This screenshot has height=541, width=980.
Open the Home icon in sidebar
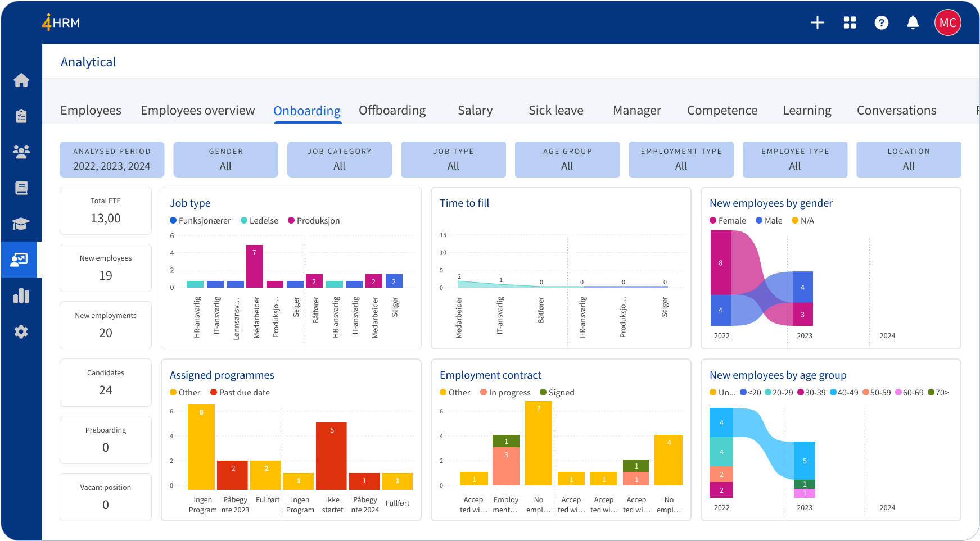pyautogui.click(x=21, y=80)
